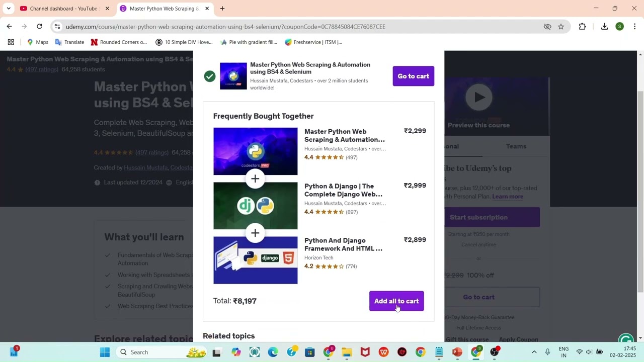Open the Maps bookmark
Screen dimensions: 644x362
point(38,42)
